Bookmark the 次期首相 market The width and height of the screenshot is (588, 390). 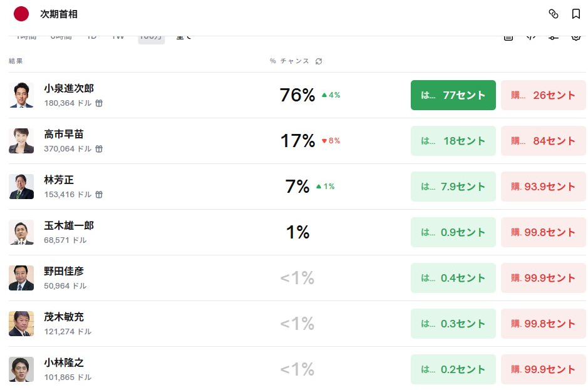click(576, 14)
